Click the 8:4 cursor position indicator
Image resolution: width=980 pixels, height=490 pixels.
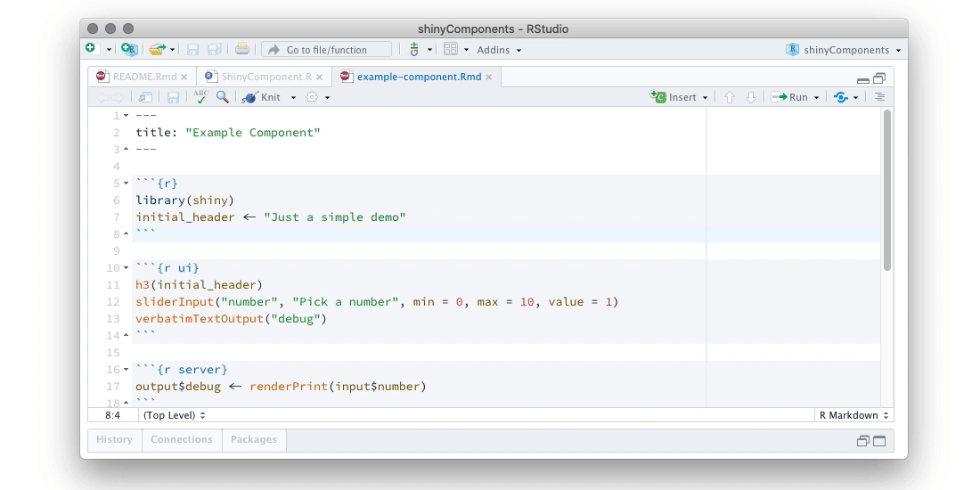tap(112, 415)
